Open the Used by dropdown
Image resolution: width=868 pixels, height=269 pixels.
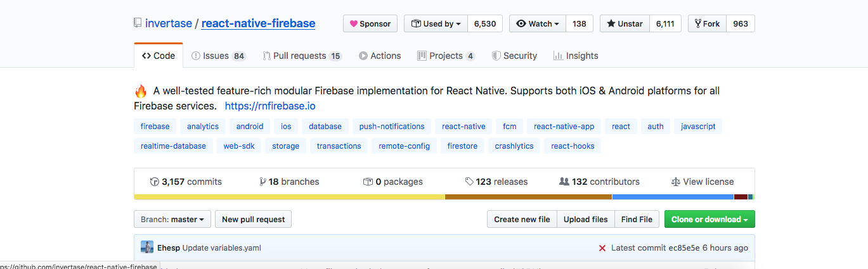(x=436, y=23)
